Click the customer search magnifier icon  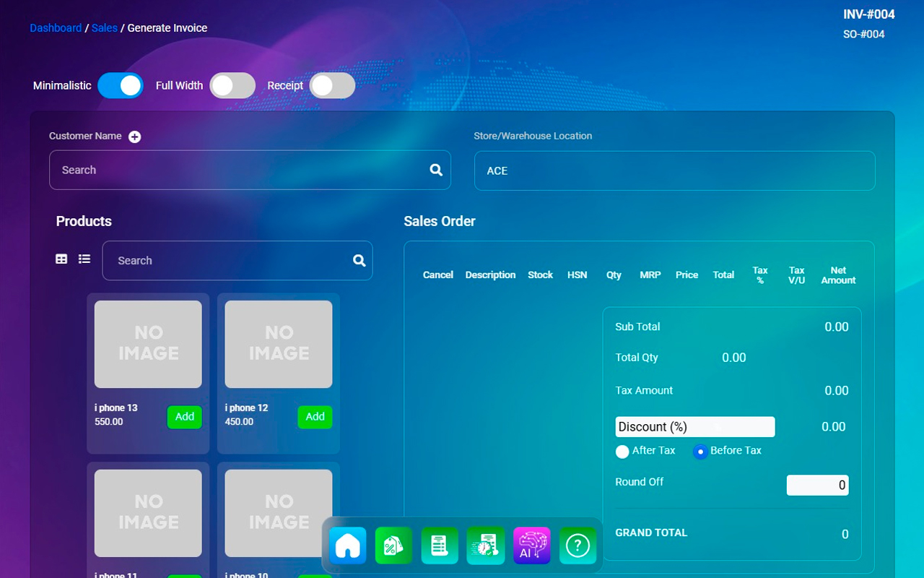[x=436, y=170]
